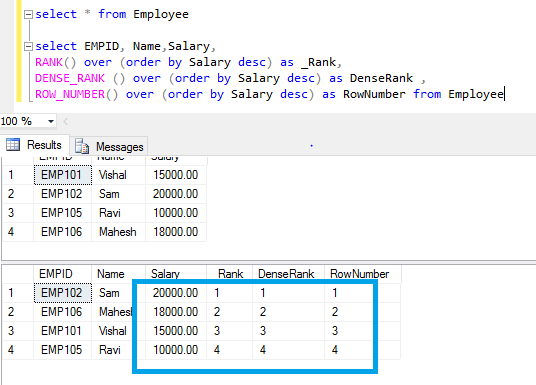Image resolution: width=536 pixels, height=385 pixels.
Task: Click row header 1 of second grid
Action: (18, 293)
